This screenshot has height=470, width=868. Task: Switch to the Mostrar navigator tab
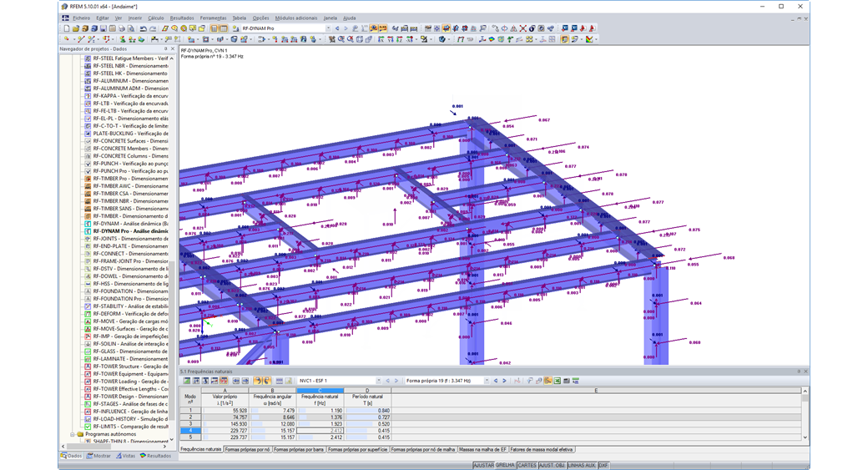99,456
